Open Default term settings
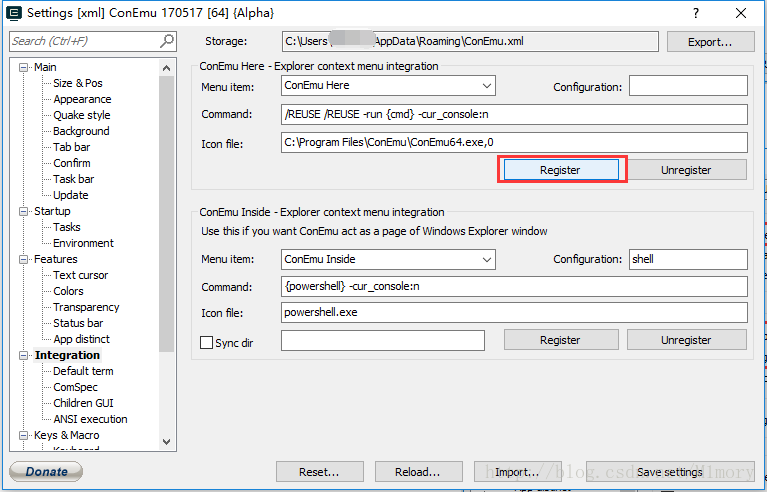767x492 pixels. pos(83,371)
